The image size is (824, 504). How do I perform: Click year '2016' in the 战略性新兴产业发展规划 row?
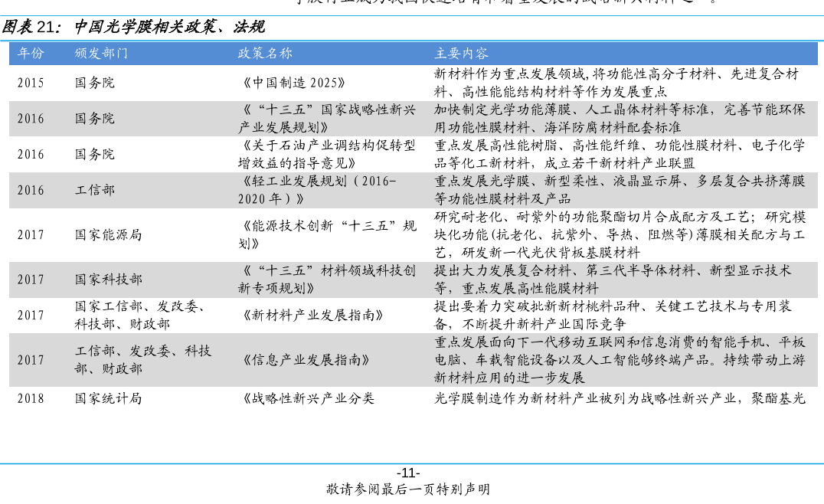[x=31, y=118]
